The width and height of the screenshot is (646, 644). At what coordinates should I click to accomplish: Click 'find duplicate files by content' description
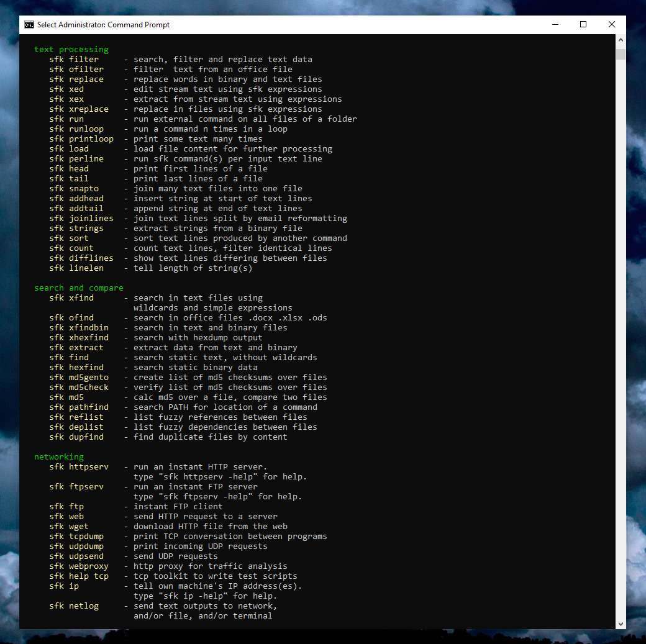(210, 437)
